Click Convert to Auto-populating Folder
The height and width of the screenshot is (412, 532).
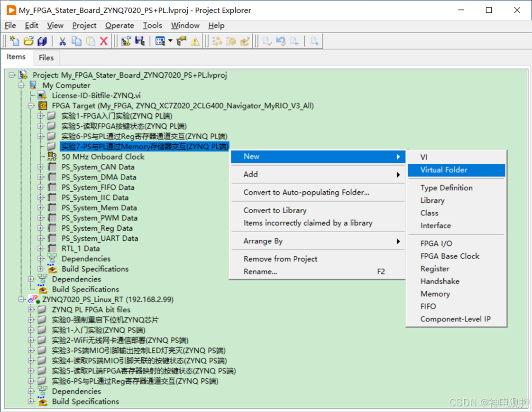click(x=318, y=192)
